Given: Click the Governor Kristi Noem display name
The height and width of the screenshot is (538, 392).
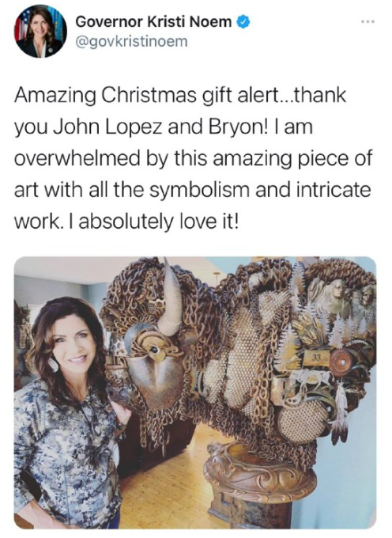Looking at the screenshot, I should point(153,22).
